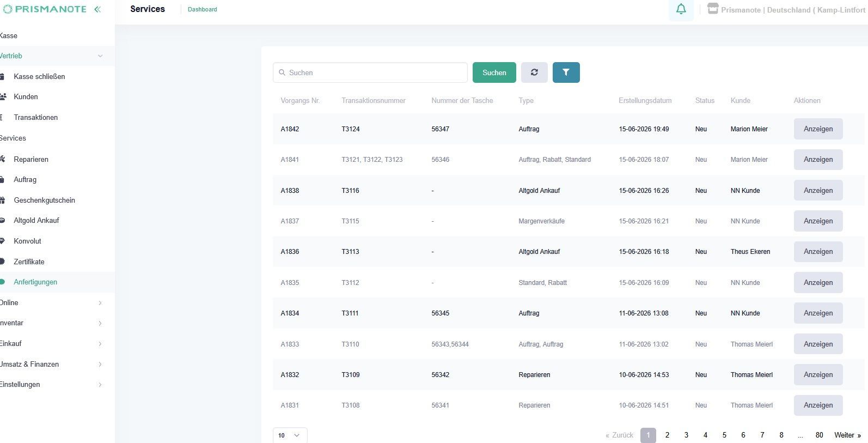868x443 pixels.
Task: Open the rows-per-page dropdown showing 10
Action: click(290, 435)
